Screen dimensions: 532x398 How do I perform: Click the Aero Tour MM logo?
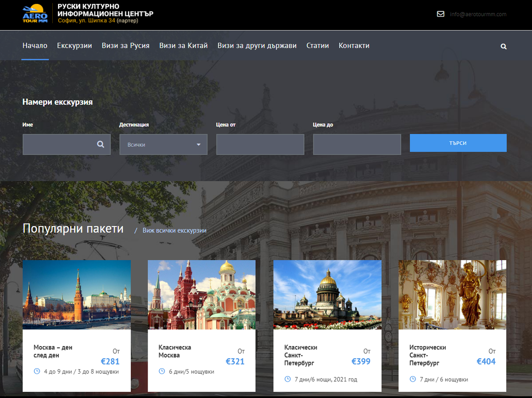pos(35,13)
